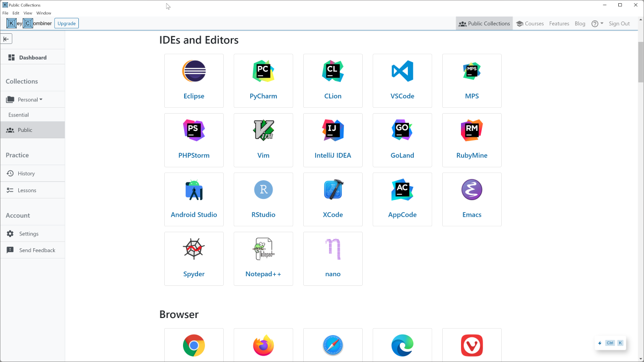Open the File menu
This screenshot has height=362, width=644.
click(x=5, y=13)
